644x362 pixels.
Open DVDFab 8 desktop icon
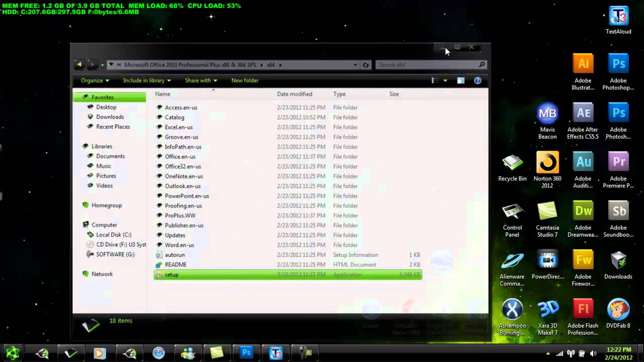tap(618, 314)
